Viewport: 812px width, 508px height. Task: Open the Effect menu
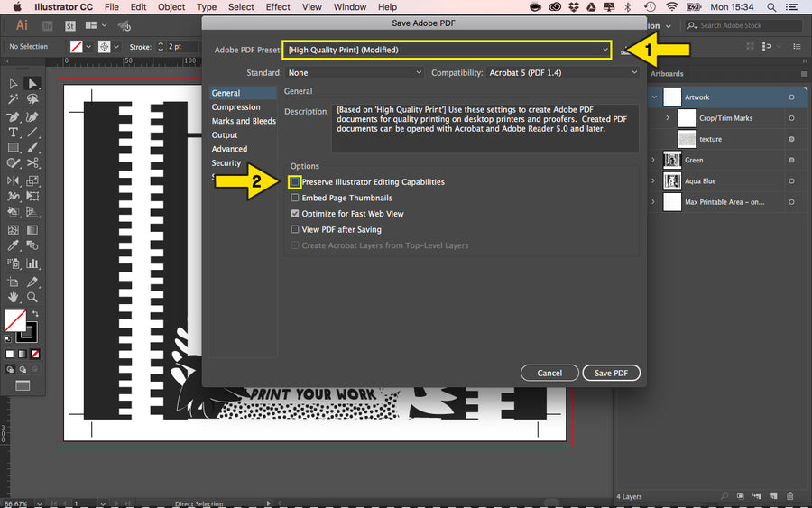click(278, 6)
